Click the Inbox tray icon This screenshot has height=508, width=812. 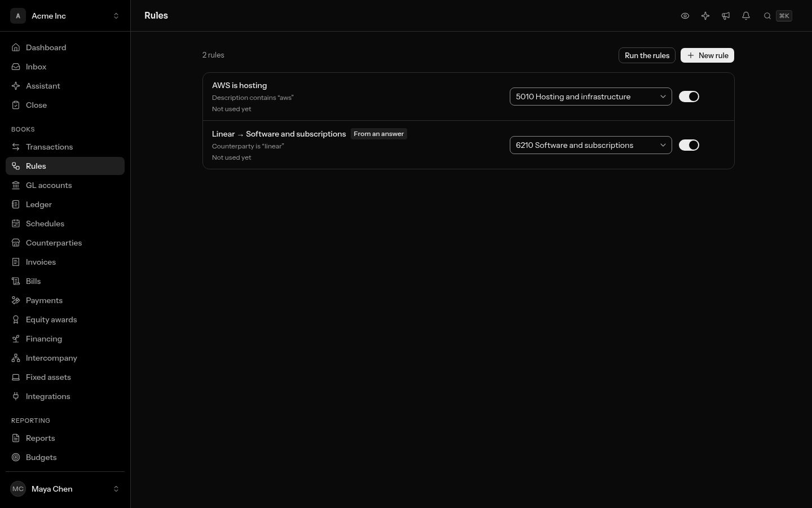(16, 67)
